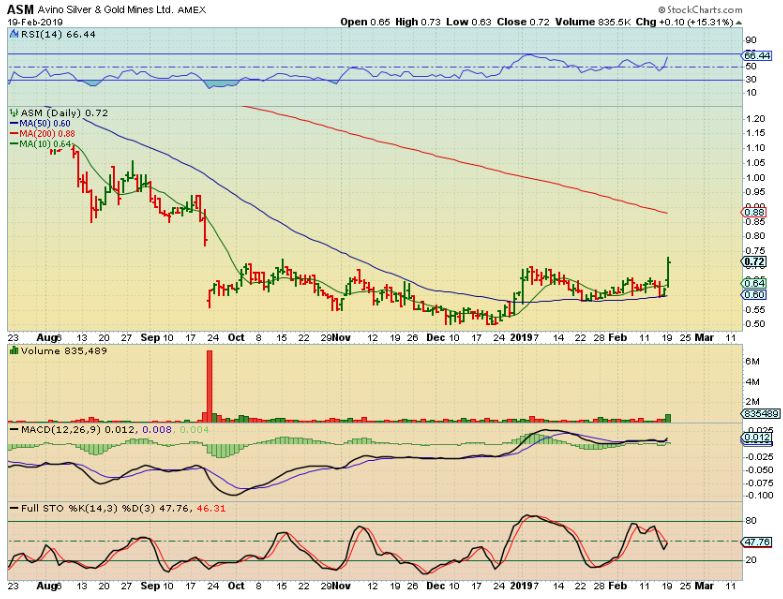The image size is (783, 599).
Task: Select the ASM ticker symbol in the header
Action: 20,9
